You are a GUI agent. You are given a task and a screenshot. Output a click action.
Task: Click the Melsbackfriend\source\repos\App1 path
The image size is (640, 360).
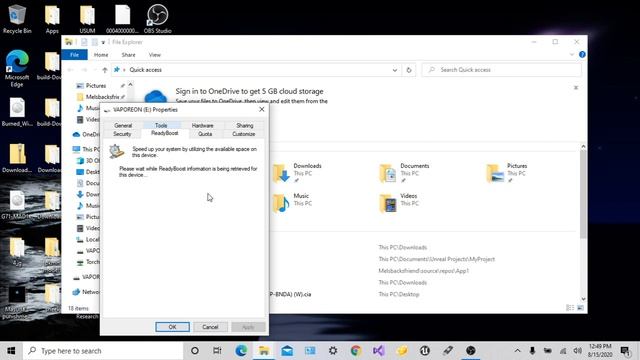click(423, 271)
